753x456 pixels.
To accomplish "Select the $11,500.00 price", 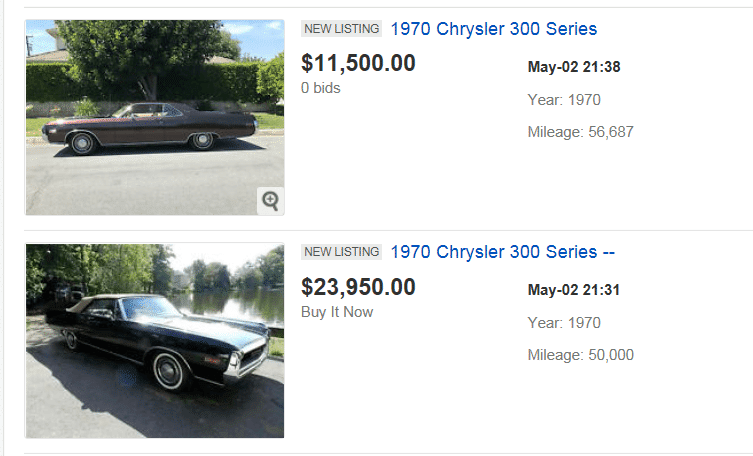I will pos(358,63).
